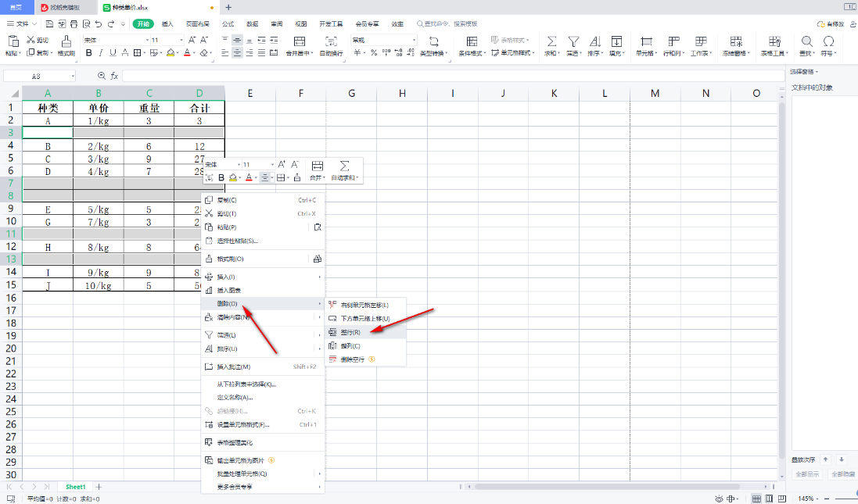Toggle right alignment in the ribbon
858x504 pixels.
point(249,52)
